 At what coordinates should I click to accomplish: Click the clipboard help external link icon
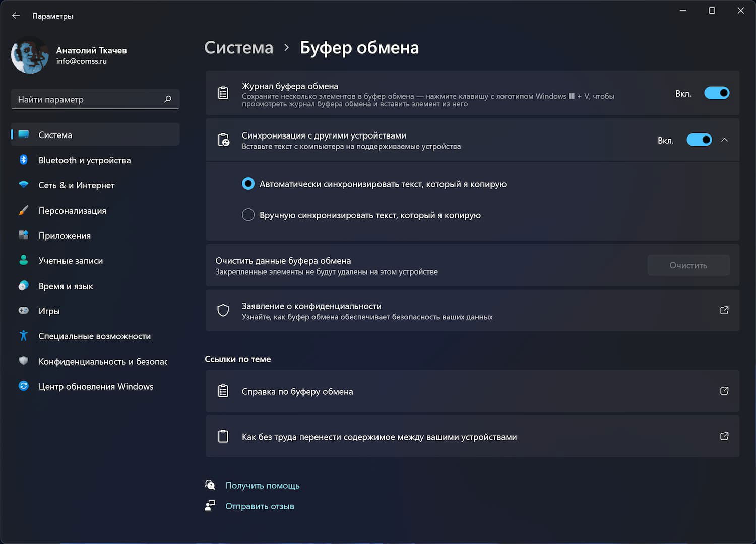click(724, 391)
